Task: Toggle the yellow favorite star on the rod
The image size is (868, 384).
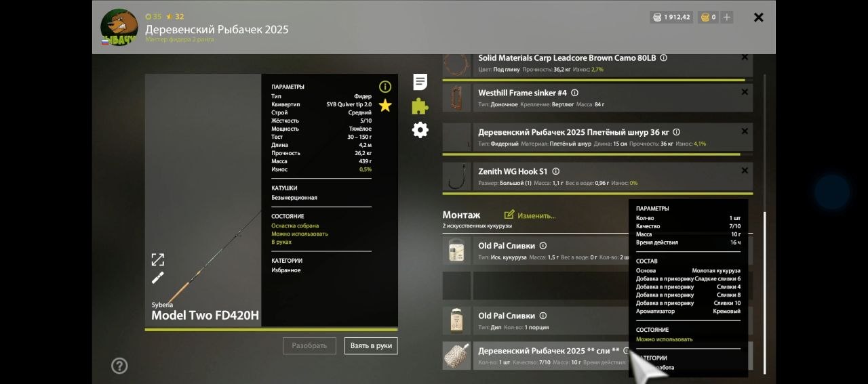Action: pos(385,105)
